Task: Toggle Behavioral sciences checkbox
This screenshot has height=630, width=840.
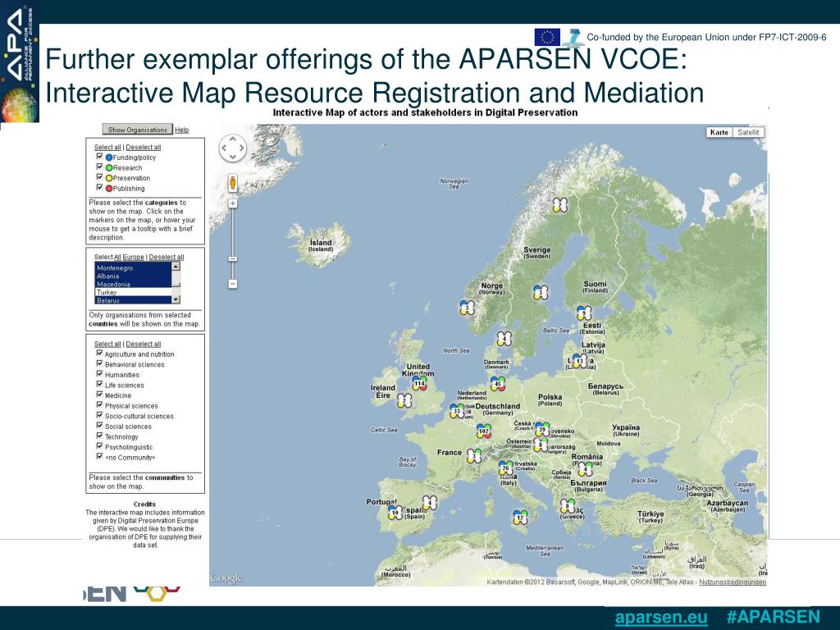Action: [99, 363]
